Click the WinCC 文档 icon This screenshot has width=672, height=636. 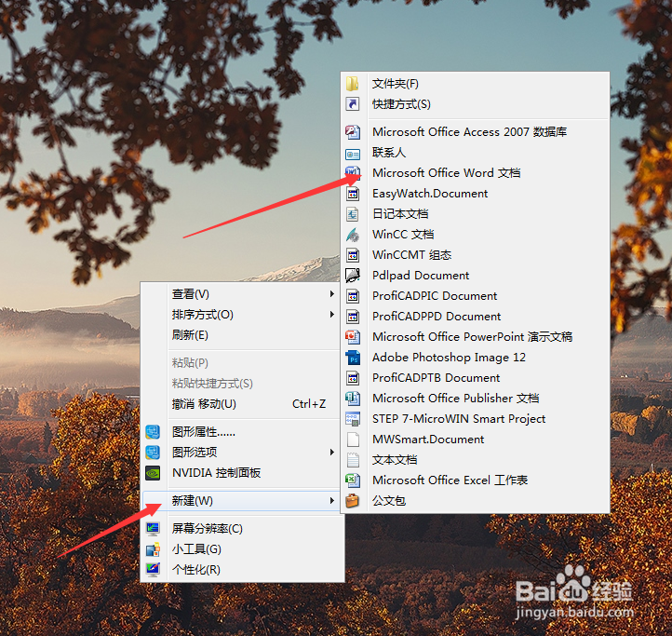(352, 235)
